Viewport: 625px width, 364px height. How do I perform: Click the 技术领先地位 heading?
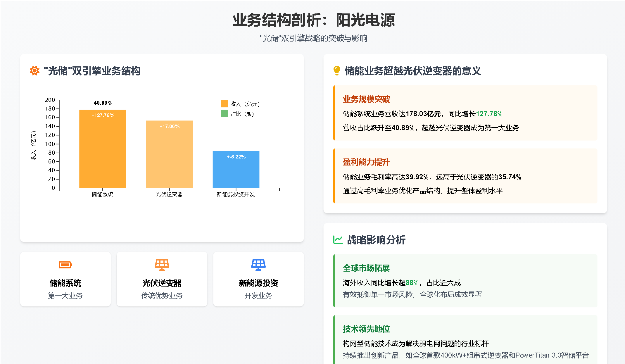click(366, 329)
